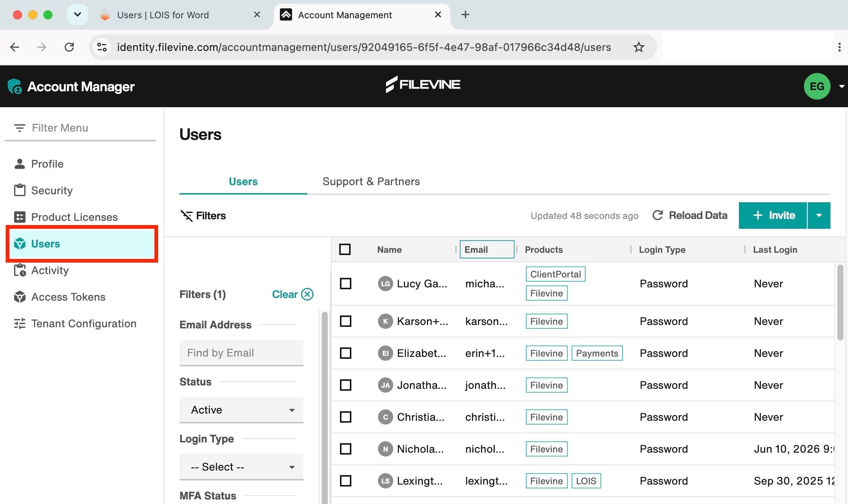Click the Product Licenses icon in sidebar
848x504 pixels.
click(19, 217)
